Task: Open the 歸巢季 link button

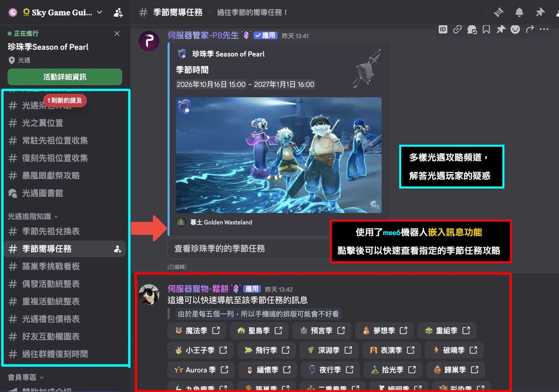Action: coord(455,370)
